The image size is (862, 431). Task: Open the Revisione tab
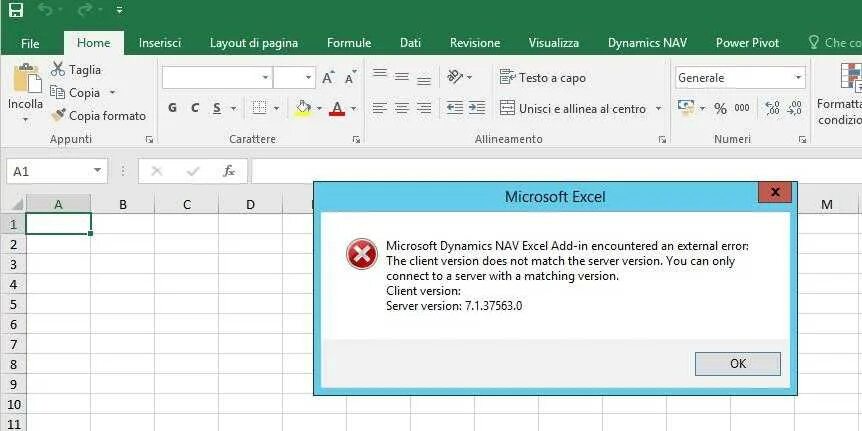475,43
